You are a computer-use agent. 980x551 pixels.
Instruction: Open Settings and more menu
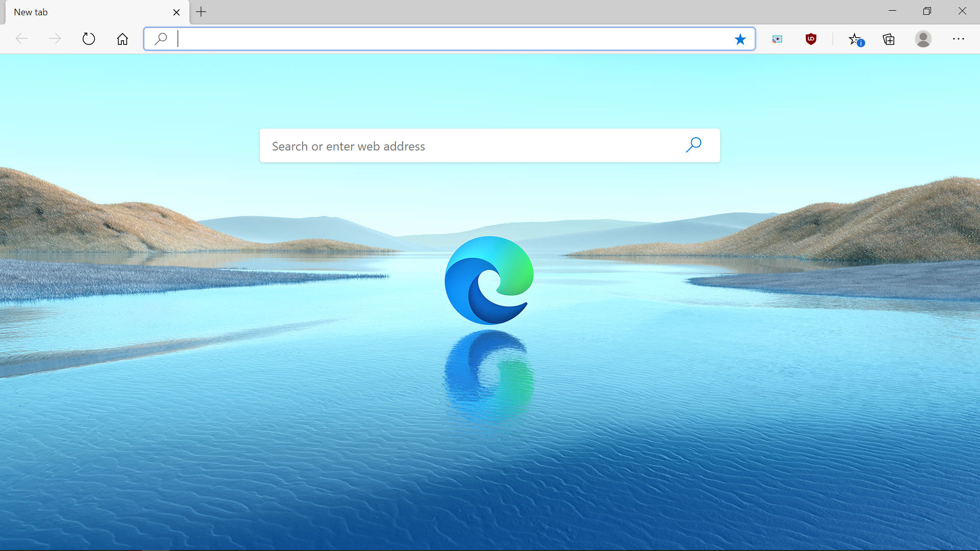[x=959, y=39]
